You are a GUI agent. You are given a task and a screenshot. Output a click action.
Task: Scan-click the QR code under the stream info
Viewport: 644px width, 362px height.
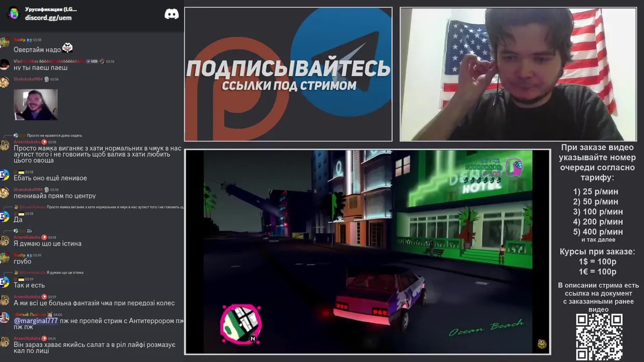click(599, 337)
